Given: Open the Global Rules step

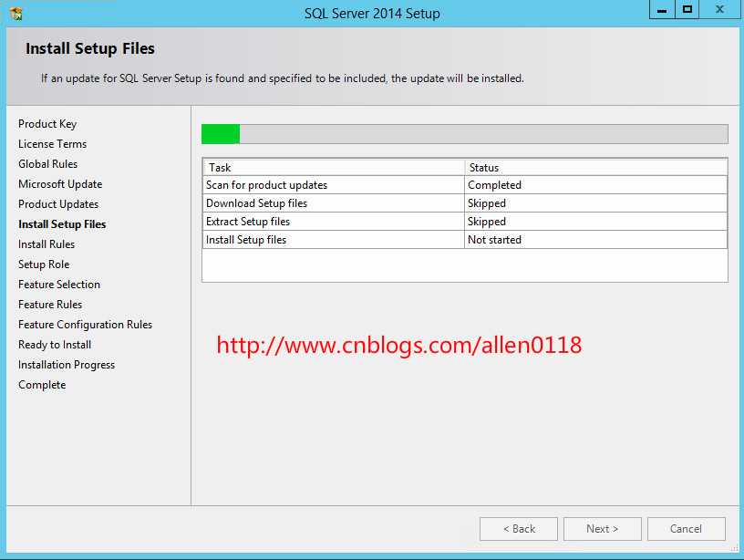Looking at the screenshot, I should click(x=48, y=164).
